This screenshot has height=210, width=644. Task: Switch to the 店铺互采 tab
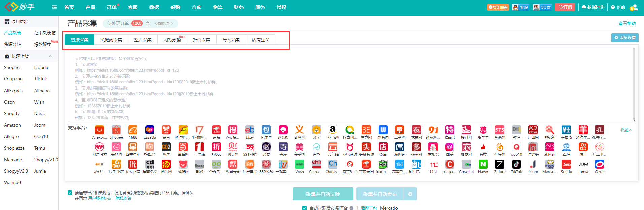pyautogui.click(x=260, y=40)
